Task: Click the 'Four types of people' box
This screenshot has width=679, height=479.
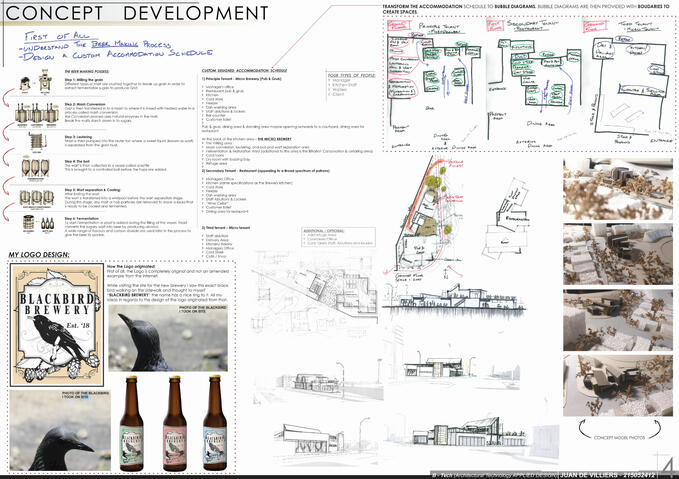Action: tap(350, 91)
